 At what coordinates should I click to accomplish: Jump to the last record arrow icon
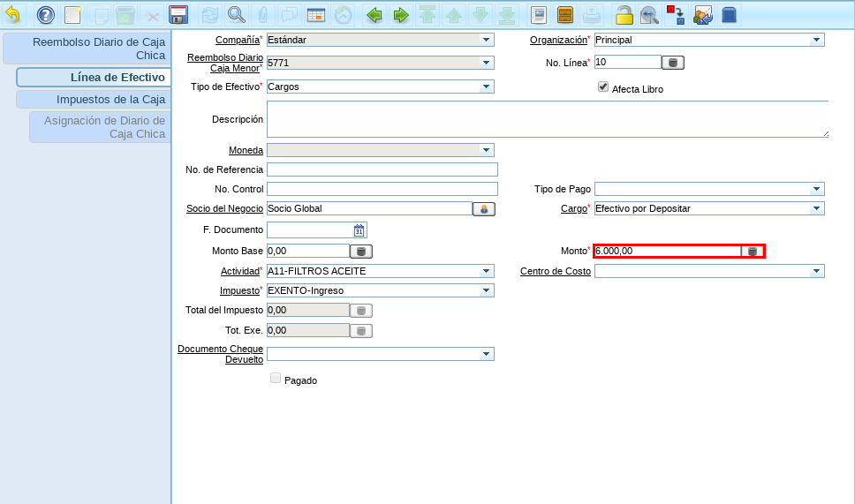click(507, 15)
